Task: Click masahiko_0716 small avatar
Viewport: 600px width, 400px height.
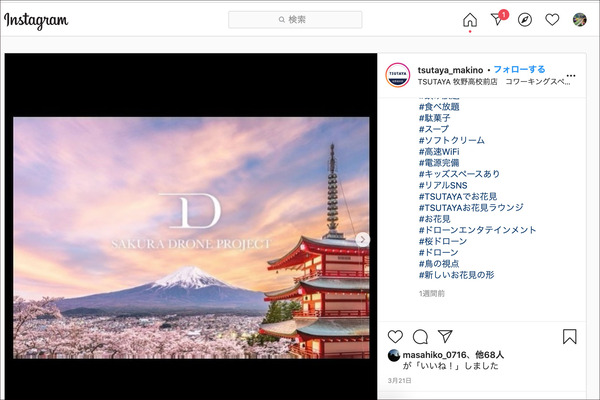Action: point(394,356)
